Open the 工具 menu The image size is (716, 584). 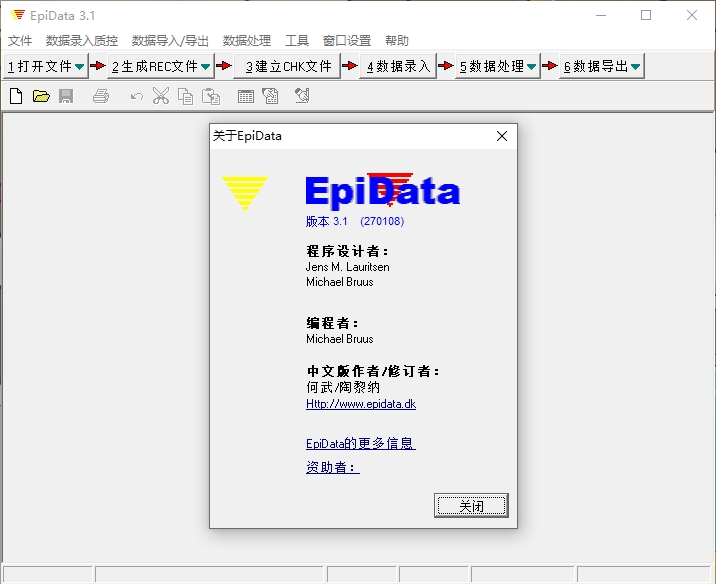pos(297,41)
